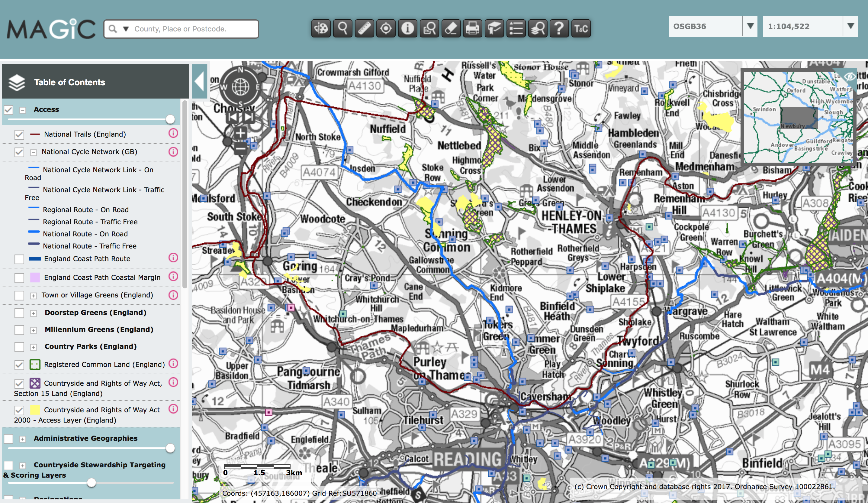Adjust the Access layer transparency slider

click(170, 119)
